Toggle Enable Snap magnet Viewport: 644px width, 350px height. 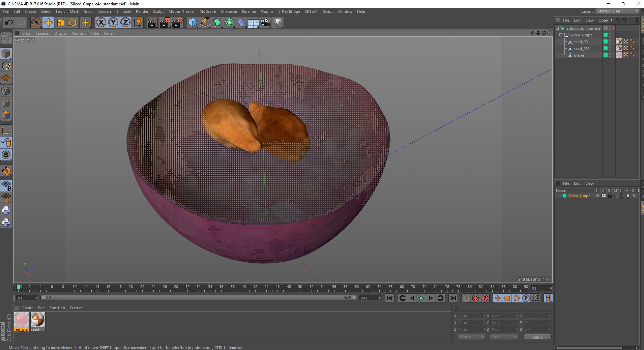click(x=6, y=171)
